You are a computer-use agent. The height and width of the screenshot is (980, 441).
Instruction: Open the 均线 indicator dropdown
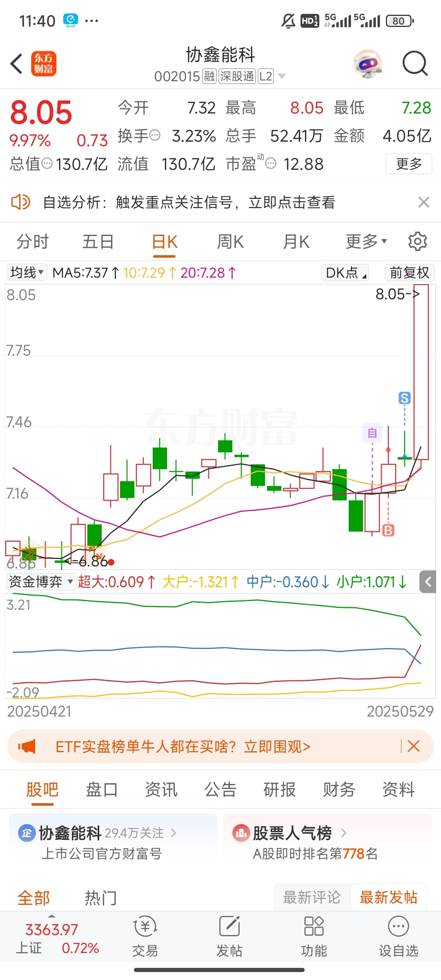[27, 272]
